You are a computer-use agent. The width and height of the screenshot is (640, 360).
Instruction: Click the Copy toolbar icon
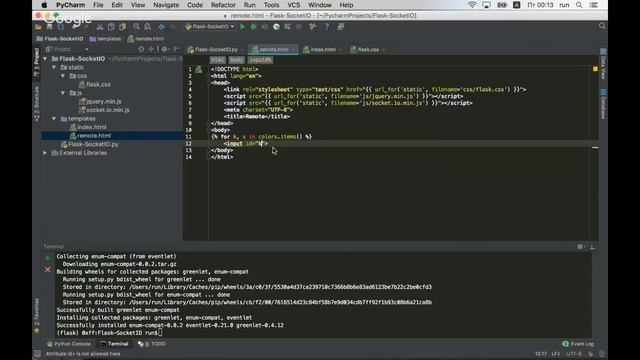point(111,27)
